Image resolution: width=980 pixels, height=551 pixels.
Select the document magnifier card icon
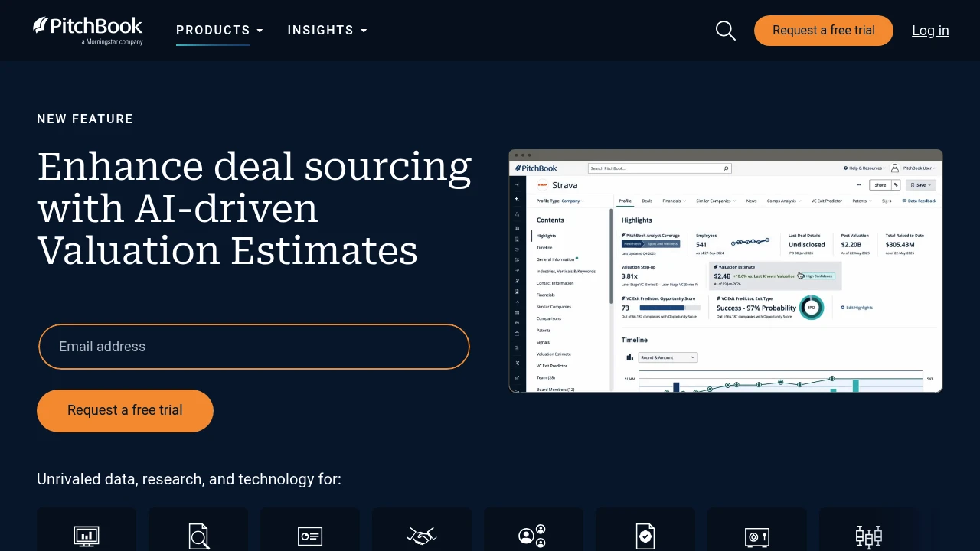[198, 536]
